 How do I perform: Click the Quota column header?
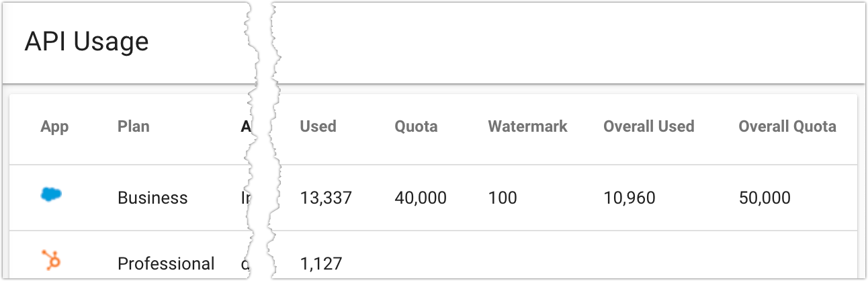(416, 126)
